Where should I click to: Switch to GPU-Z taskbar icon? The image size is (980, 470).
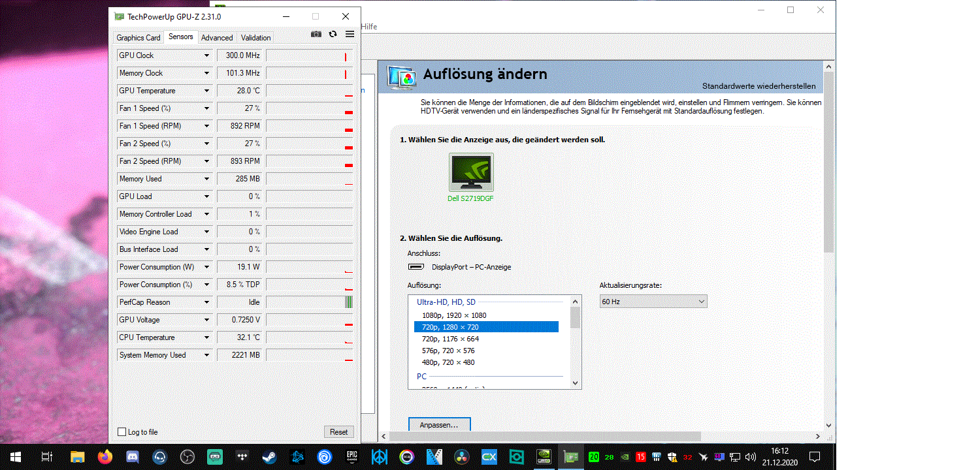pyautogui.click(x=571, y=456)
